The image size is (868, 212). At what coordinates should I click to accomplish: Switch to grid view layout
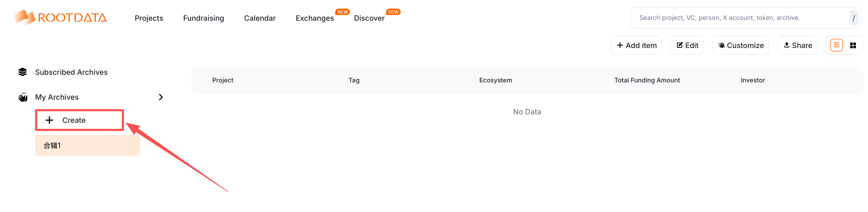853,45
